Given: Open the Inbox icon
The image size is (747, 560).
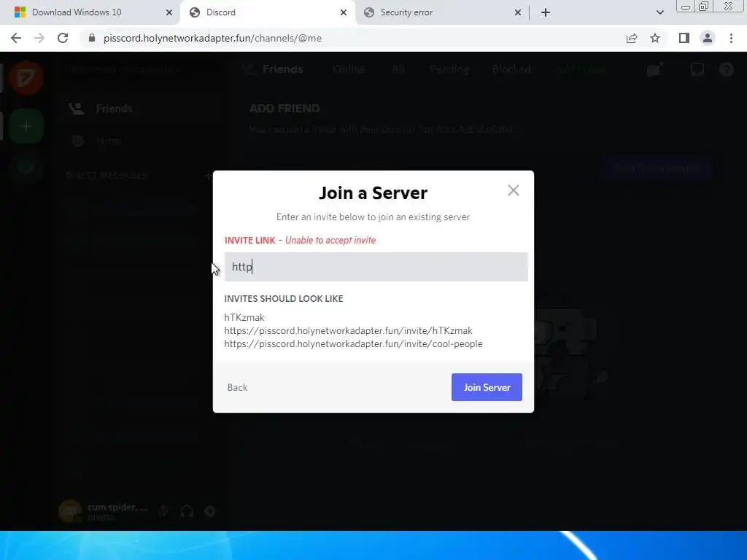Looking at the screenshot, I should point(697,69).
